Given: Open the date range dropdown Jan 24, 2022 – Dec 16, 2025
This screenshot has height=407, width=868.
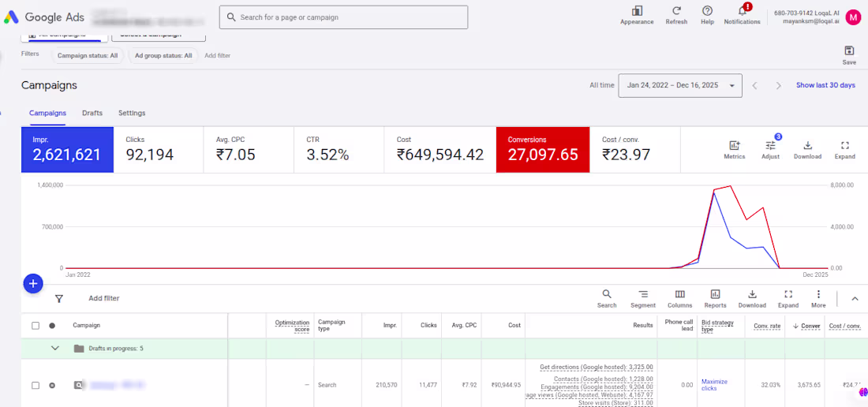Looking at the screenshot, I should point(680,86).
